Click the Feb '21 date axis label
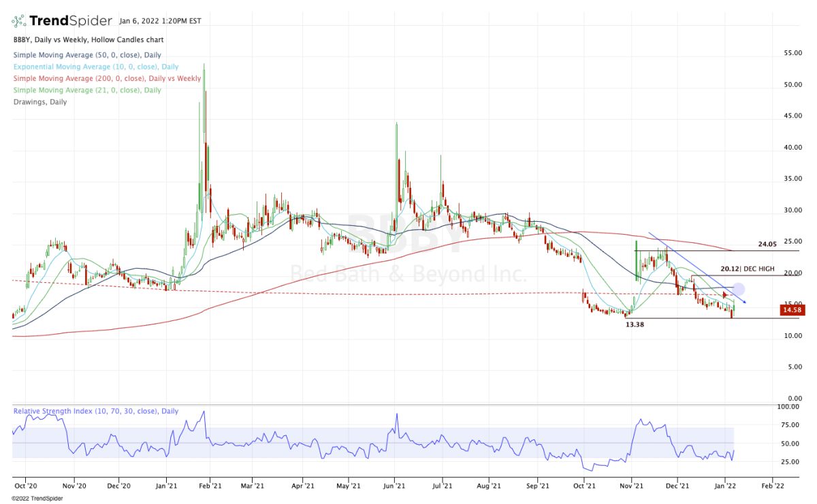 (210, 486)
